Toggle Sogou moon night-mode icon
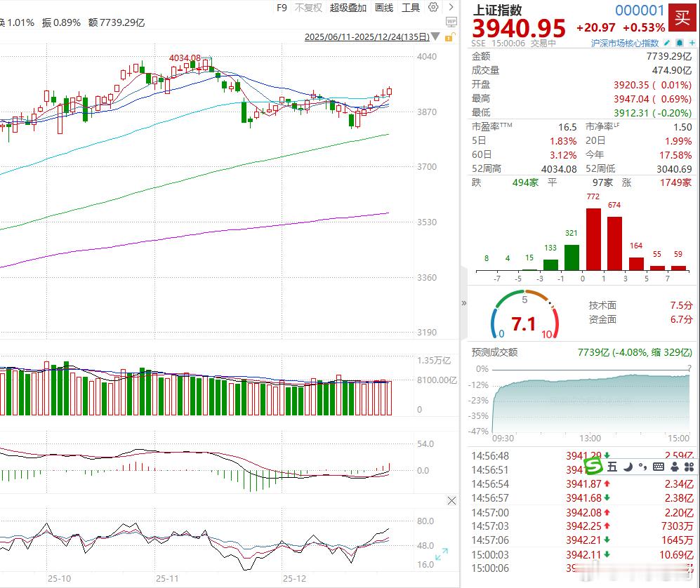 click(x=628, y=467)
